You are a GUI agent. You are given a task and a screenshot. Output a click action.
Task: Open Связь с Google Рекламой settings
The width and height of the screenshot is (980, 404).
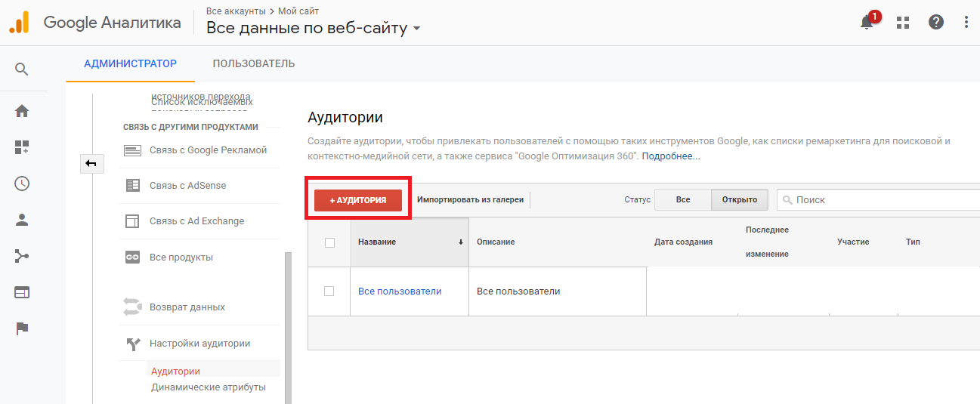coord(208,150)
